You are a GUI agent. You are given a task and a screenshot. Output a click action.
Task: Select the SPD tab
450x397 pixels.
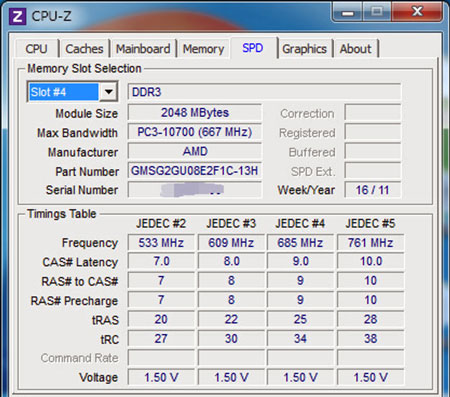click(253, 48)
